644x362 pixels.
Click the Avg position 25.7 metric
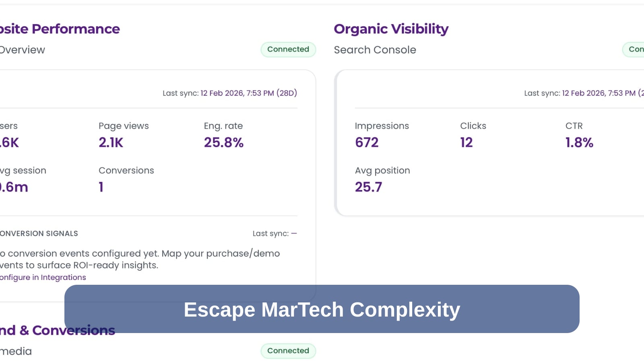[x=368, y=187]
